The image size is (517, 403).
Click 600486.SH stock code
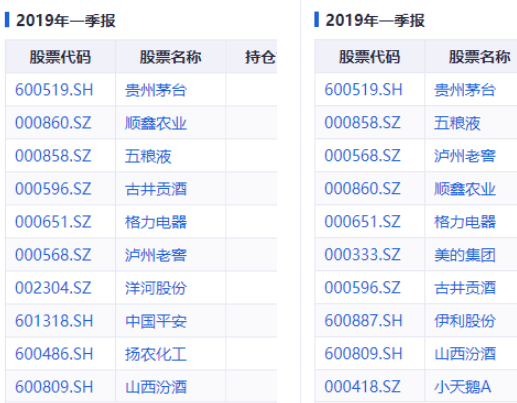54,354
